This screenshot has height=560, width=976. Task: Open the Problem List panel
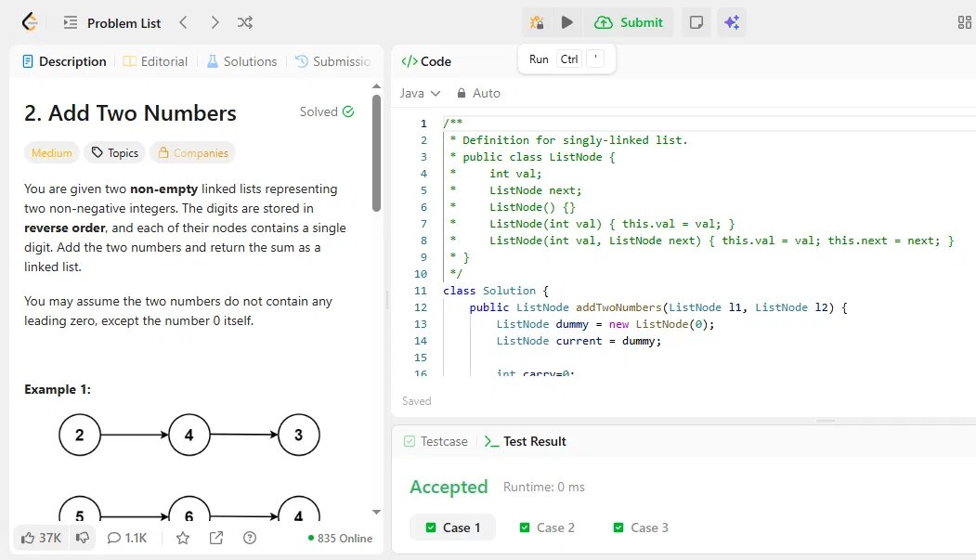(x=112, y=23)
